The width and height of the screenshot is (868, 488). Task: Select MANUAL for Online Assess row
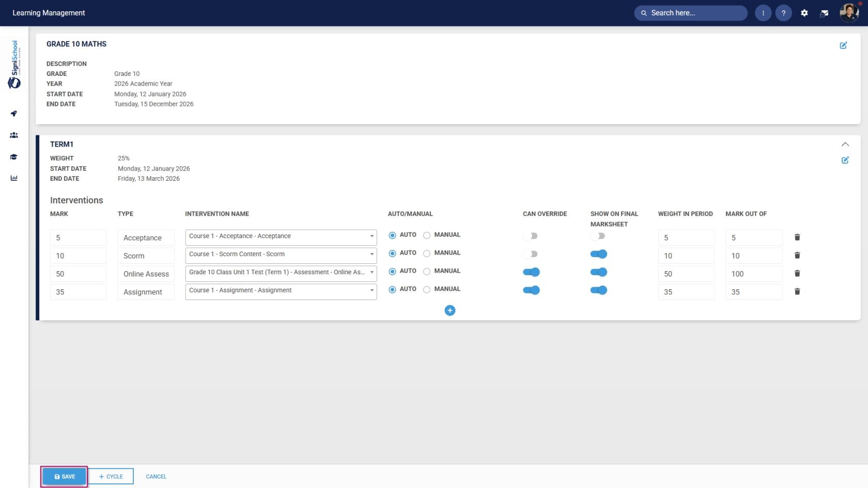pos(427,272)
